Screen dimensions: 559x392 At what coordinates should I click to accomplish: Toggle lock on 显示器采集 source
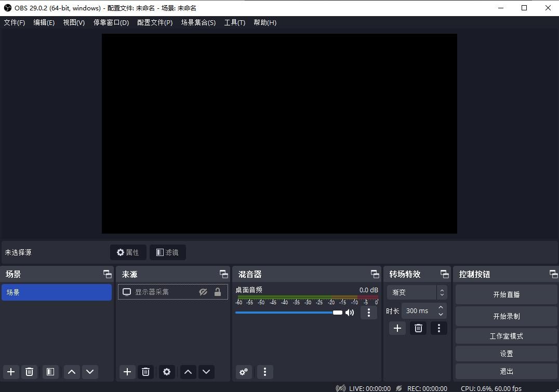click(218, 292)
